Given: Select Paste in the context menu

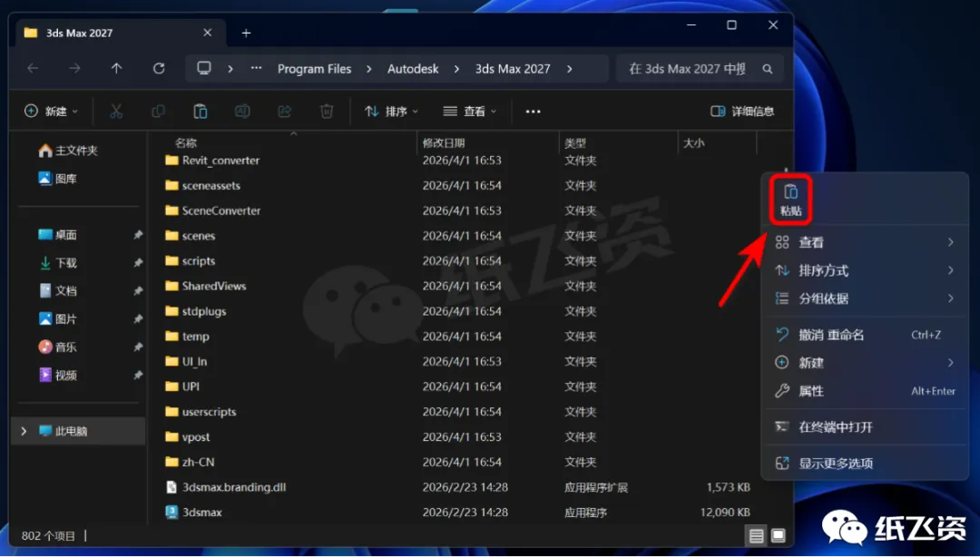Looking at the screenshot, I should pos(790,200).
